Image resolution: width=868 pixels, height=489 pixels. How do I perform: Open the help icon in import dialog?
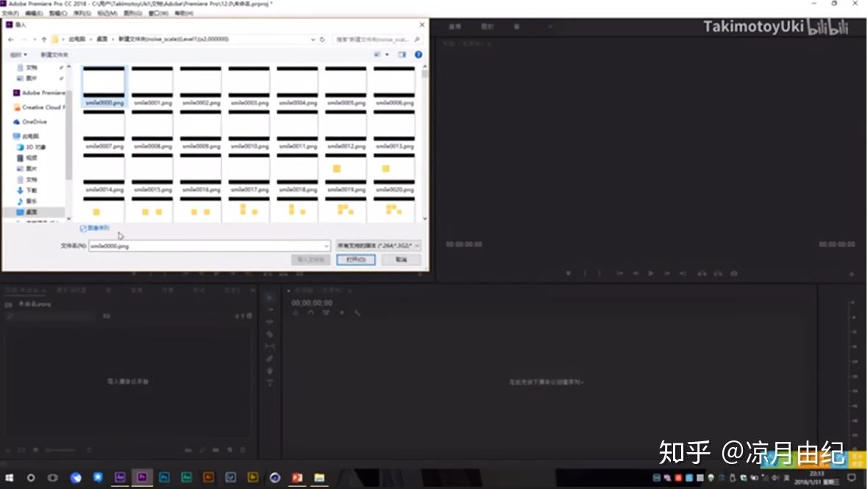419,54
